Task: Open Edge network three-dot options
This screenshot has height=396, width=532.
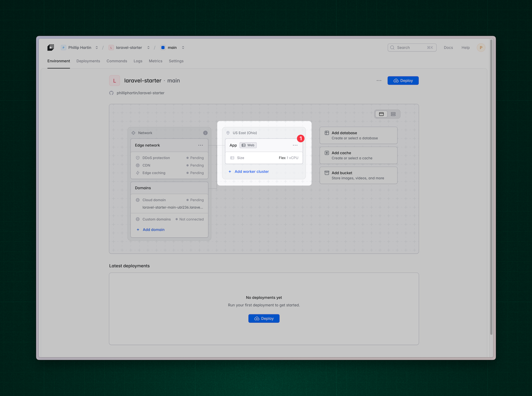Action: click(200, 145)
